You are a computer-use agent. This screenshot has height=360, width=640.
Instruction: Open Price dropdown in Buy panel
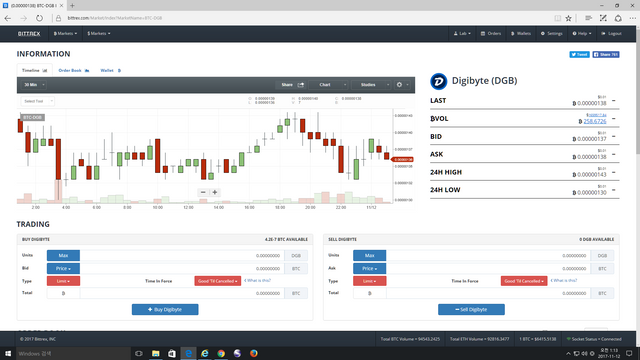[63, 269]
